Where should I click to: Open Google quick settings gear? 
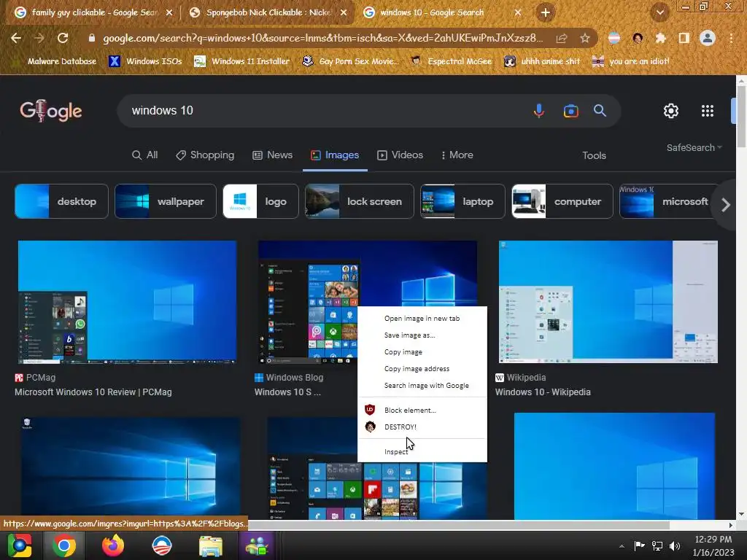click(671, 111)
